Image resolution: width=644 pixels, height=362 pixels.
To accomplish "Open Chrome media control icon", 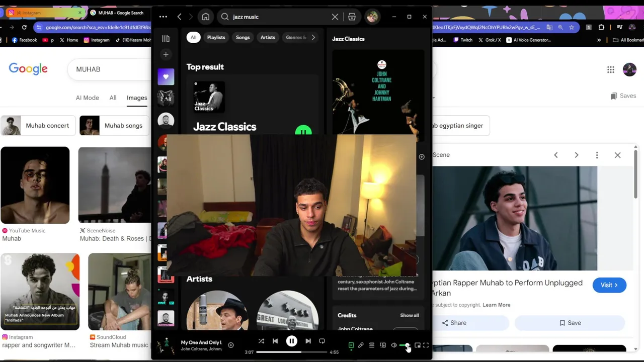I will 620,27.
